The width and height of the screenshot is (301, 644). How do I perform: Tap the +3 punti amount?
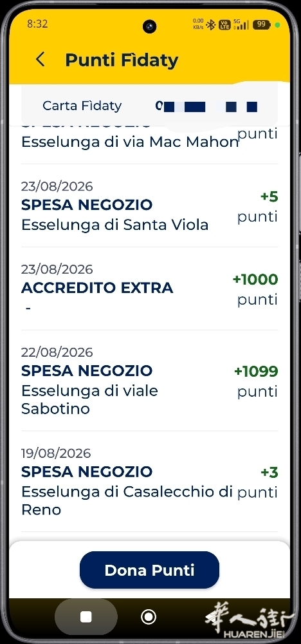pos(257,482)
